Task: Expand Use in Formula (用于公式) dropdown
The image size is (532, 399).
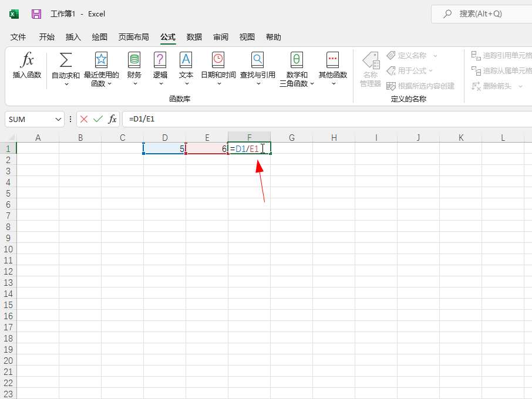Action: pyautogui.click(x=430, y=70)
